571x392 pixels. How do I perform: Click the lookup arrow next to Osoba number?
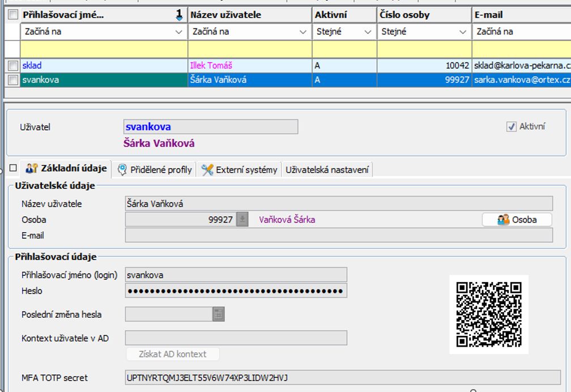(x=242, y=220)
